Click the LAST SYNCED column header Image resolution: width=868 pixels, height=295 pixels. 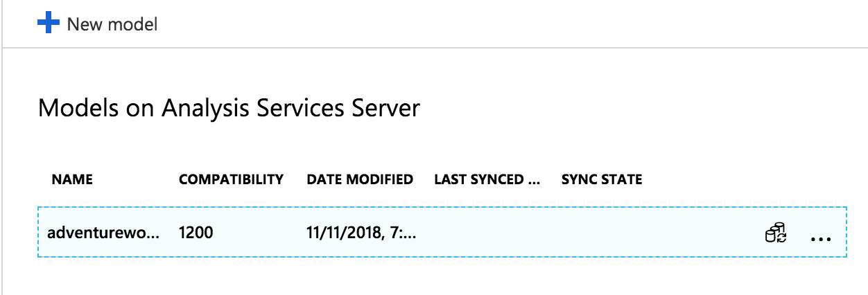point(487,180)
